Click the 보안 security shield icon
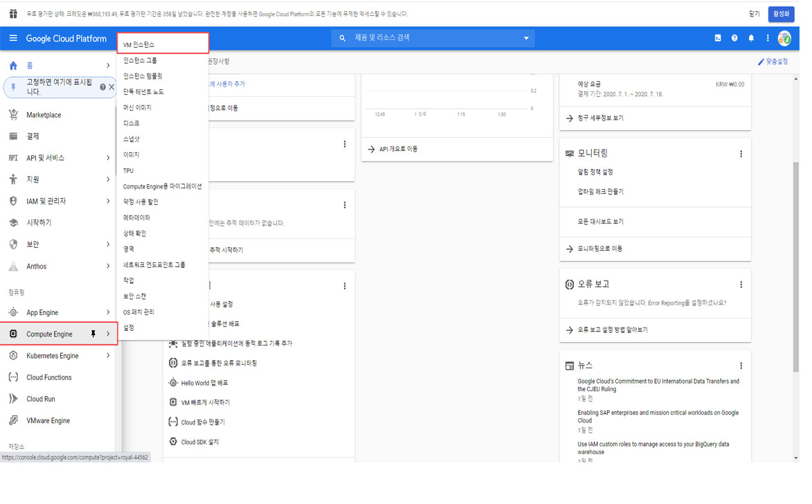This screenshot has height=504, width=812. [x=13, y=244]
